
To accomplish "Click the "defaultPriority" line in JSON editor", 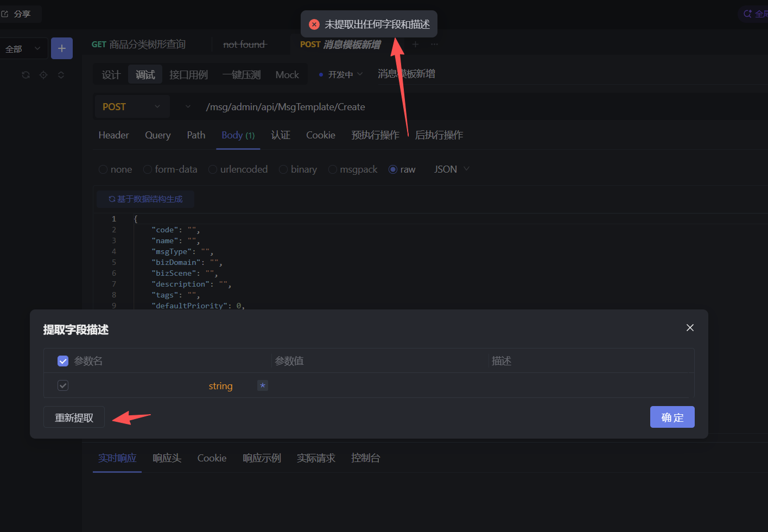I will coord(198,306).
